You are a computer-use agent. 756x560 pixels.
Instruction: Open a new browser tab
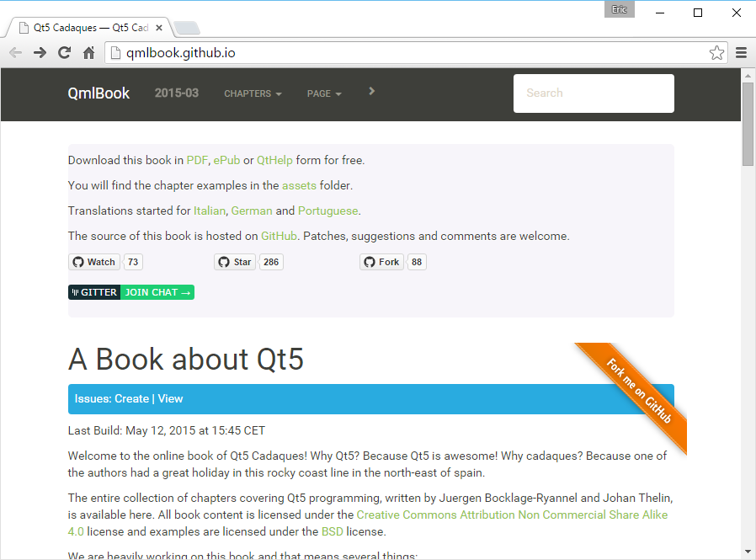187,28
